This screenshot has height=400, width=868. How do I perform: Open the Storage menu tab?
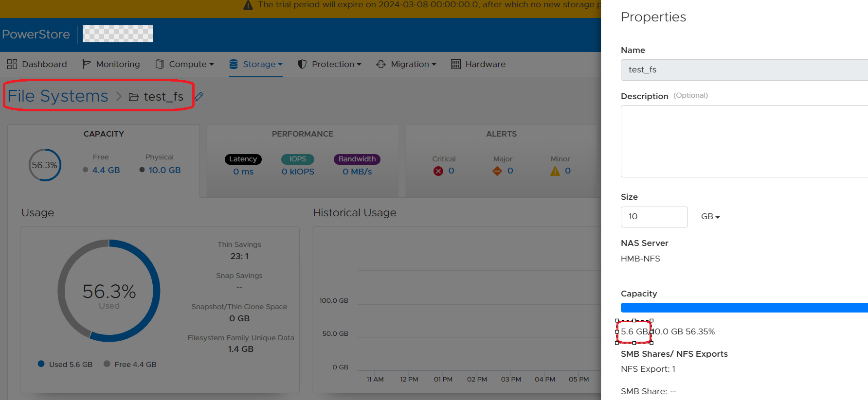[255, 64]
